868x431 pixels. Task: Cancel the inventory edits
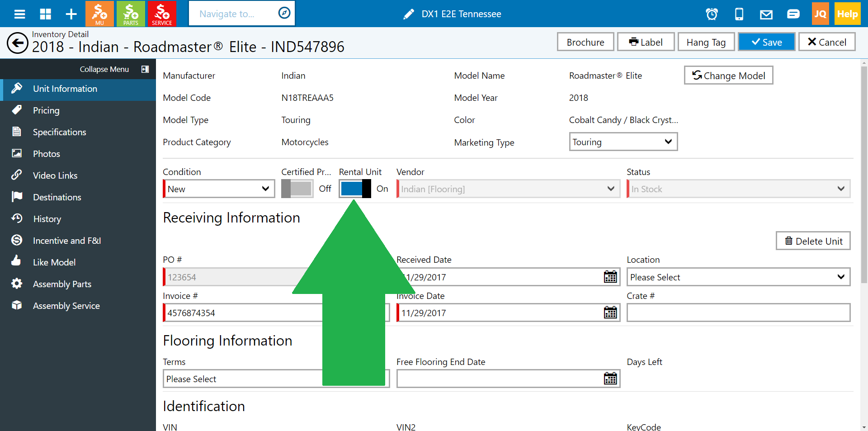(x=827, y=42)
